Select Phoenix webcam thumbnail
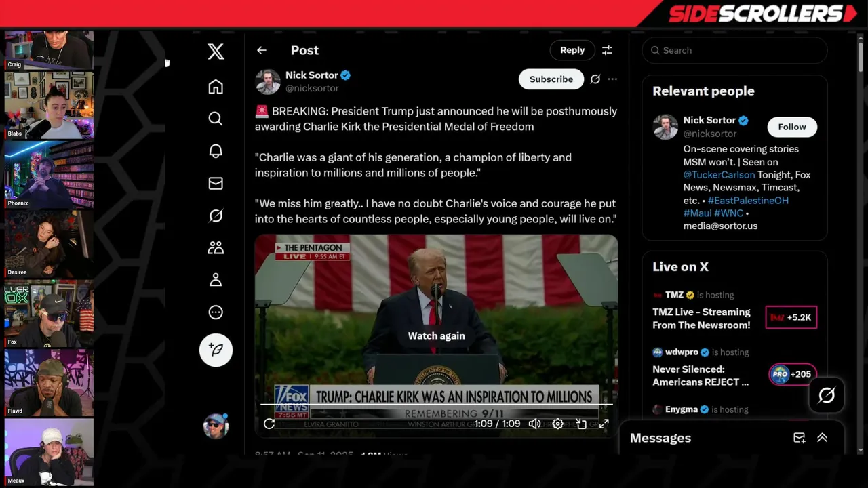The image size is (868, 488). pyautogui.click(x=49, y=174)
